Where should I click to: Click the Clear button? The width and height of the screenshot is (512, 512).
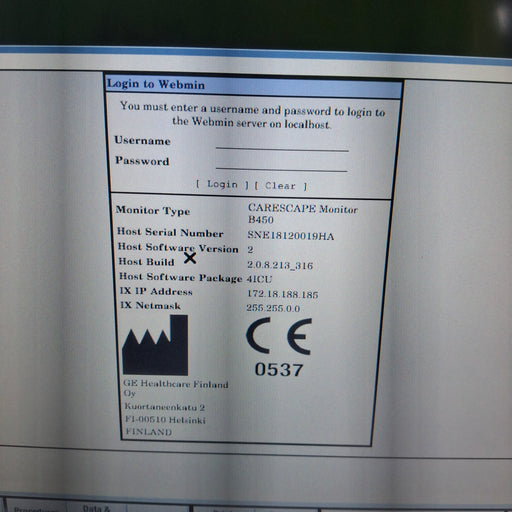coord(281,186)
